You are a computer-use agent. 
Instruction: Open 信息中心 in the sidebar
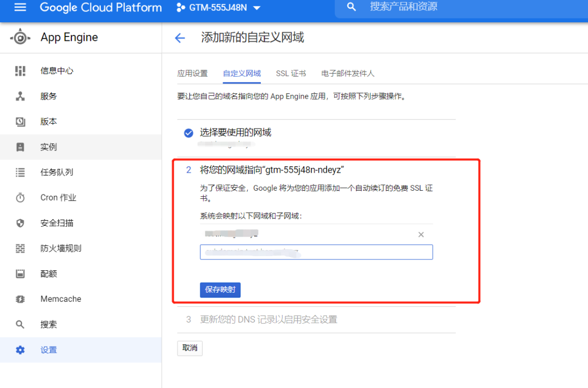57,71
